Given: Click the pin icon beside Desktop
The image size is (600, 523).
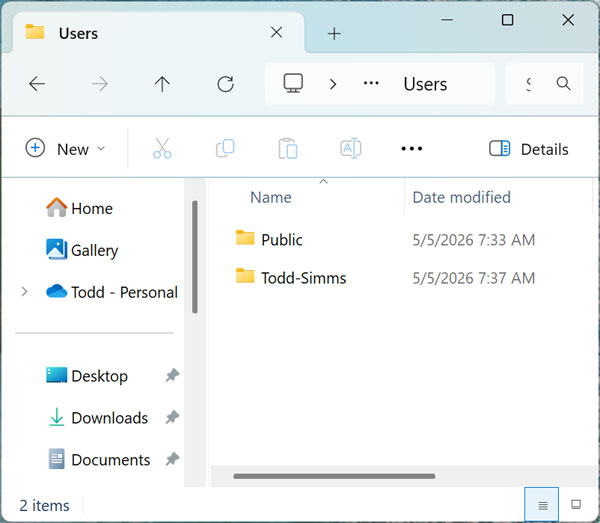Looking at the screenshot, I should click(x=172, y=375).
